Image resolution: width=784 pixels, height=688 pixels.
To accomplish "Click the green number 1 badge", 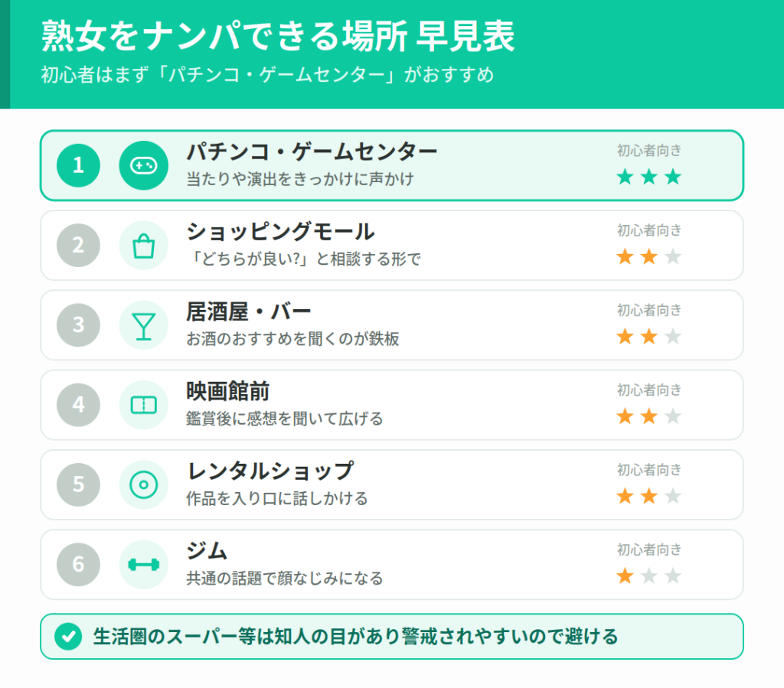I will coord(79,165).
